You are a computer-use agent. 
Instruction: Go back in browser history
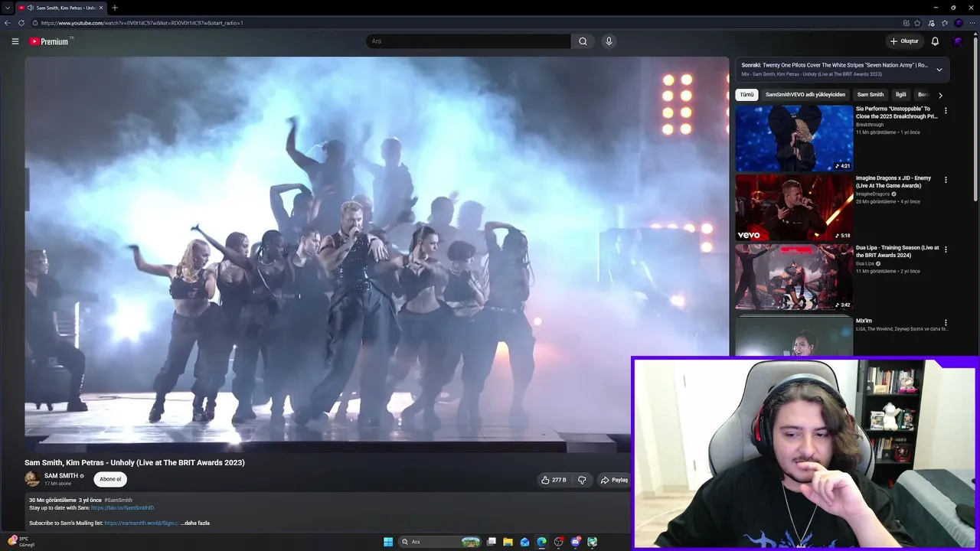click(x=8, y=23)
